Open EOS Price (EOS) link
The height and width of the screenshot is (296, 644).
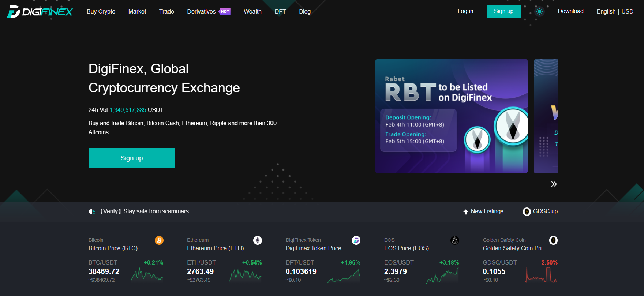pyautogui.click(x=407, y=248)
